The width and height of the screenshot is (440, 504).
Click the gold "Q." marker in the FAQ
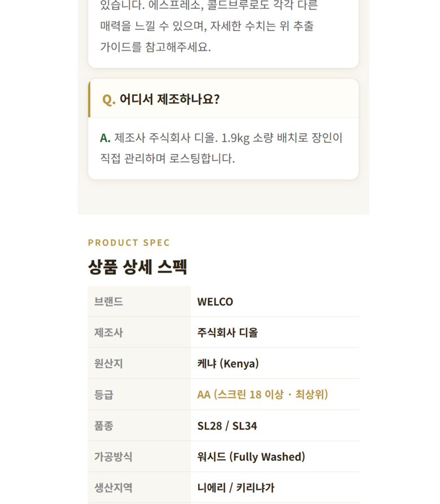coord(108,99)
